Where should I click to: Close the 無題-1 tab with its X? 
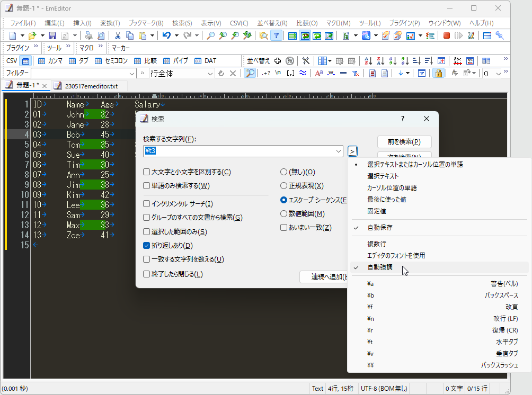[45, 86]
